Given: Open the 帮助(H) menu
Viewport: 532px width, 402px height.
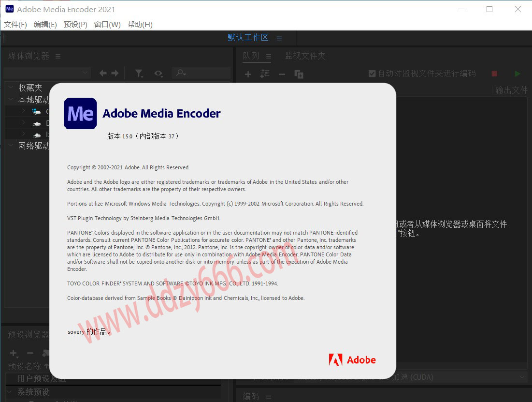Looking at the screenshot, I should pos(140,25).
